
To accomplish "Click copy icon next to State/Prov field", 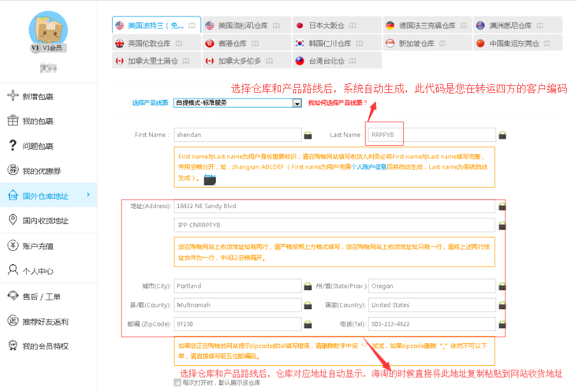I will pos(502,286).
